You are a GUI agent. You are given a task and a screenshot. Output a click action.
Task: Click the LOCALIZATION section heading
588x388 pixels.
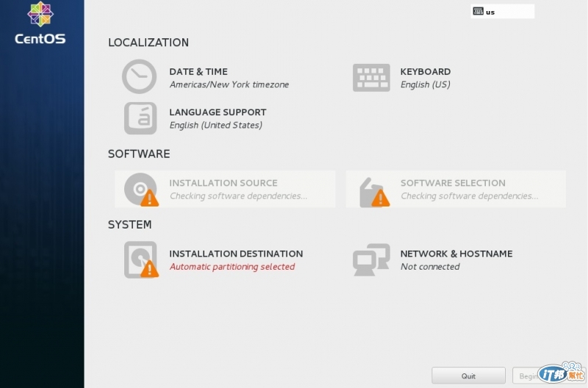(x=148, y=43)
